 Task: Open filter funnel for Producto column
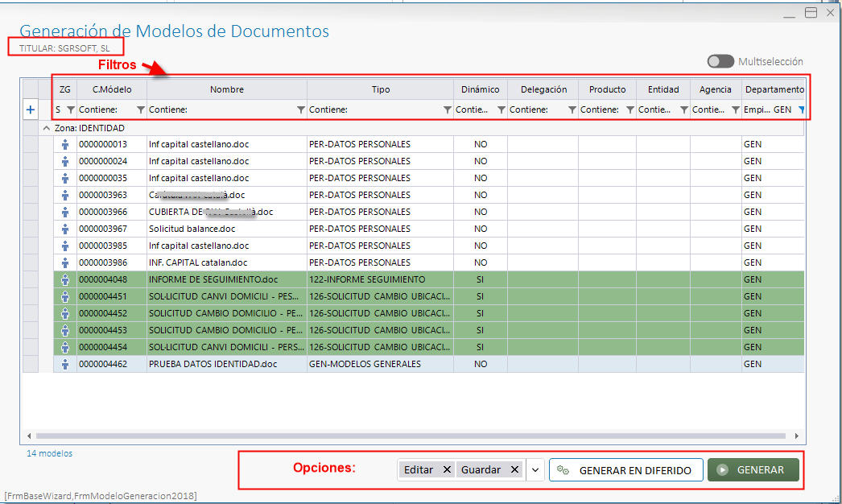click(629, 109)
